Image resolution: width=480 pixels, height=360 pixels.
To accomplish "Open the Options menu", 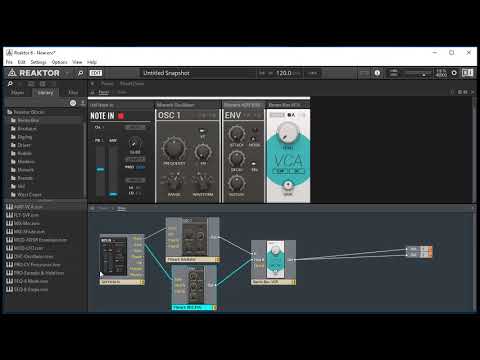I will pos(59,62).
